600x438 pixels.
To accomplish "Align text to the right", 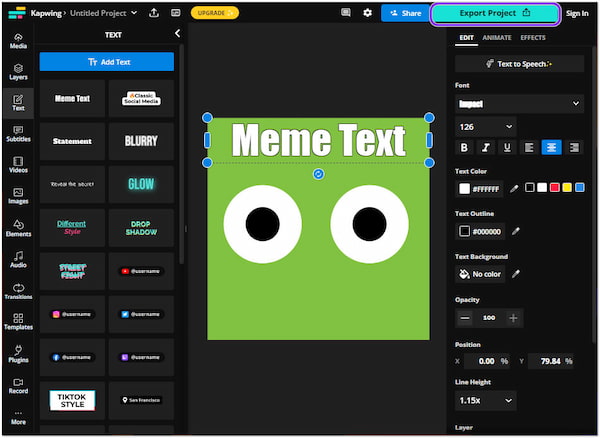I will click(574, 147).
